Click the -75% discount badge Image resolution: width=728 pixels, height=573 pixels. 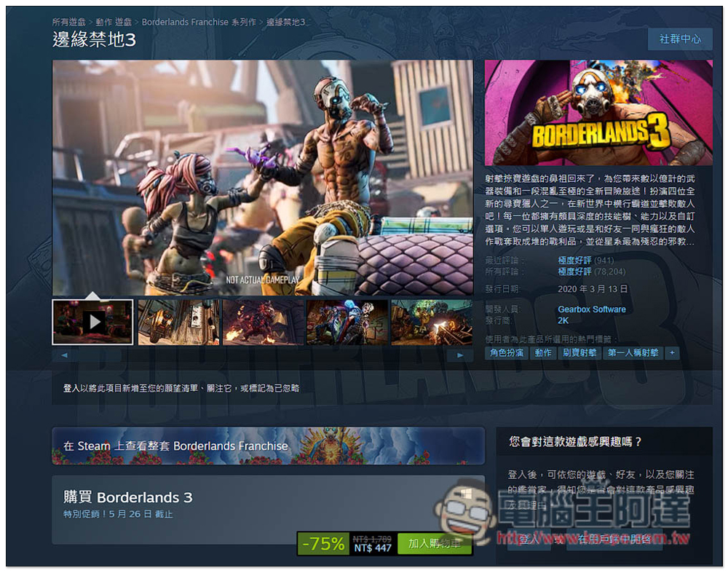pos(324,543)
